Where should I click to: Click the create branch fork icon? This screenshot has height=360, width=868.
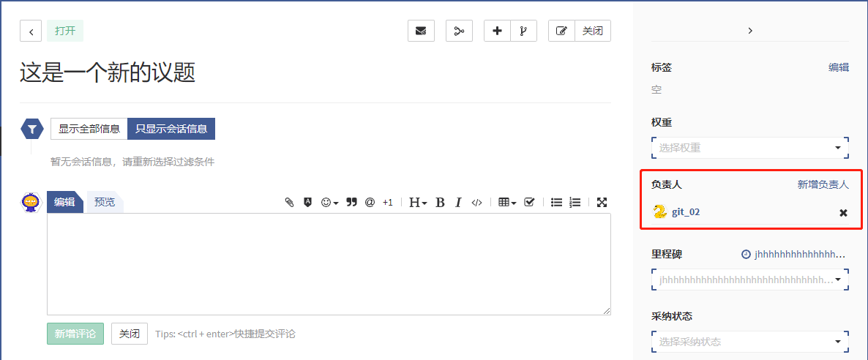pos(523,31)
